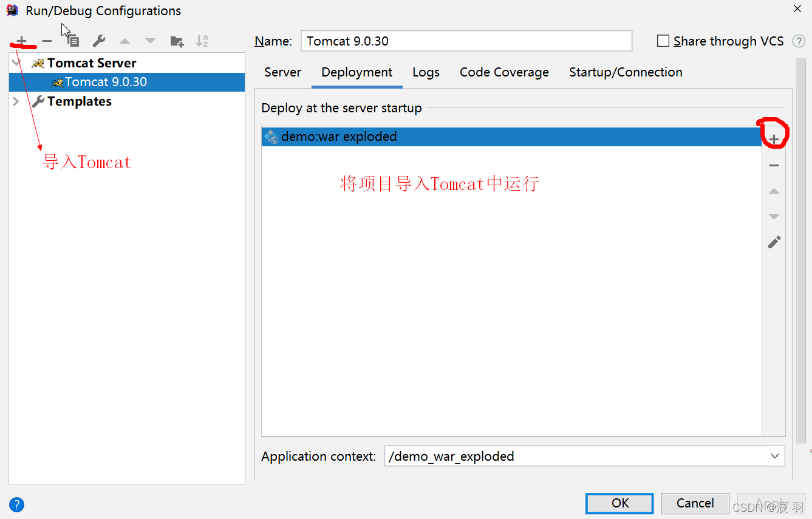
Task: Show Share through VCS help tooltip
Action: (799, 41)
